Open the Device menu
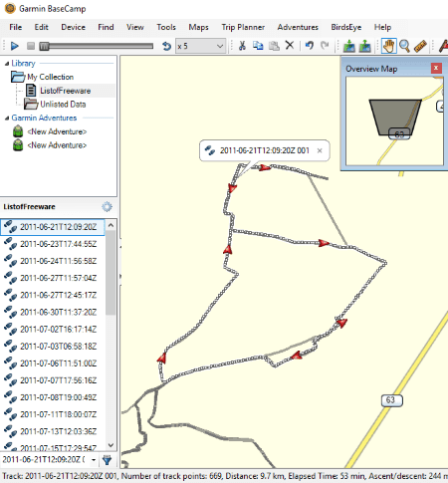Image resolution: width=448 pixels, height=483 pixels. 73,27
